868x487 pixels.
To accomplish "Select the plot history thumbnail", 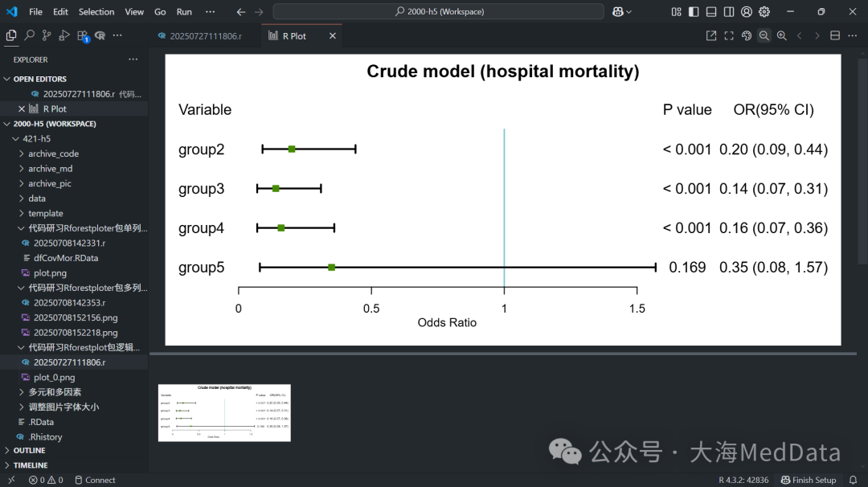I will (x=224, y=413).
